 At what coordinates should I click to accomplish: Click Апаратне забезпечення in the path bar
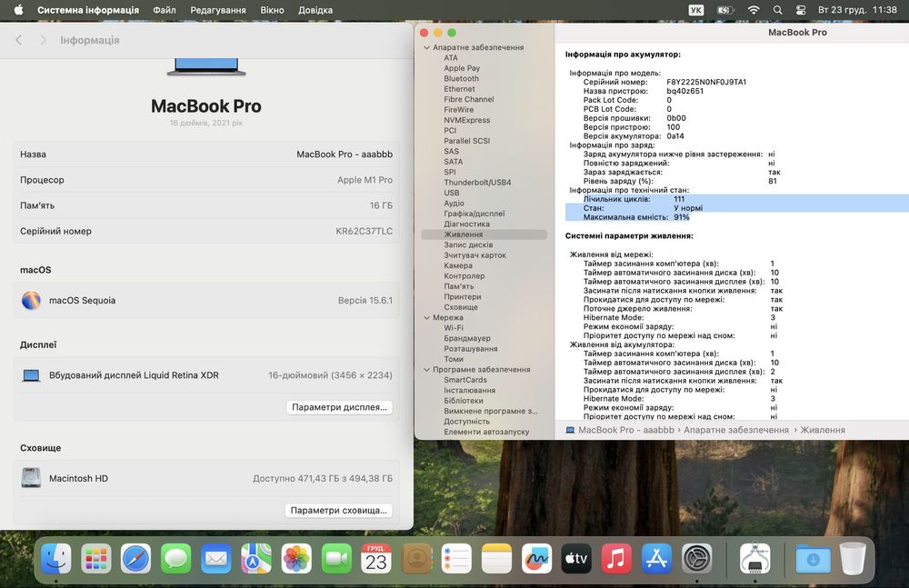click(x=735, y=430)
